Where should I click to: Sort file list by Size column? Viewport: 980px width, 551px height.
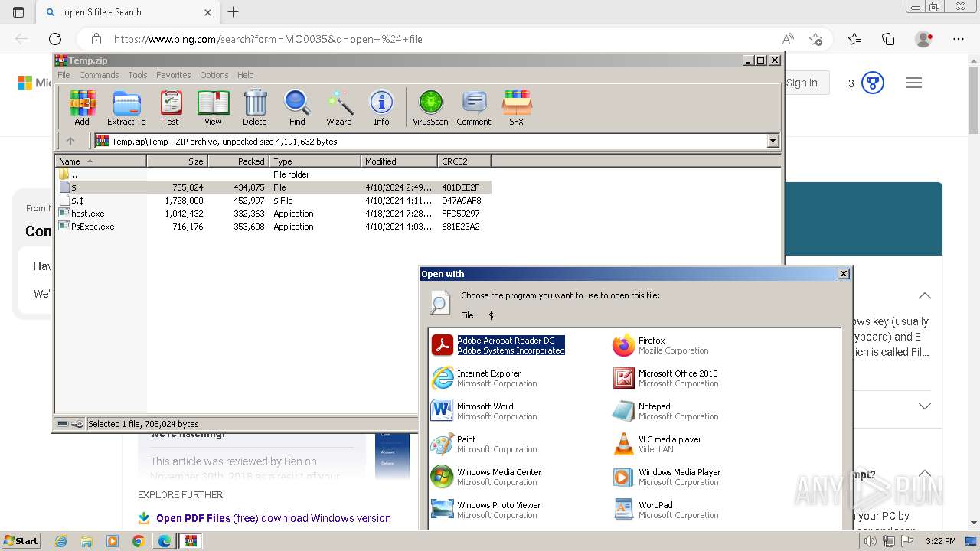pyautogui.click(x=177, y=161)
